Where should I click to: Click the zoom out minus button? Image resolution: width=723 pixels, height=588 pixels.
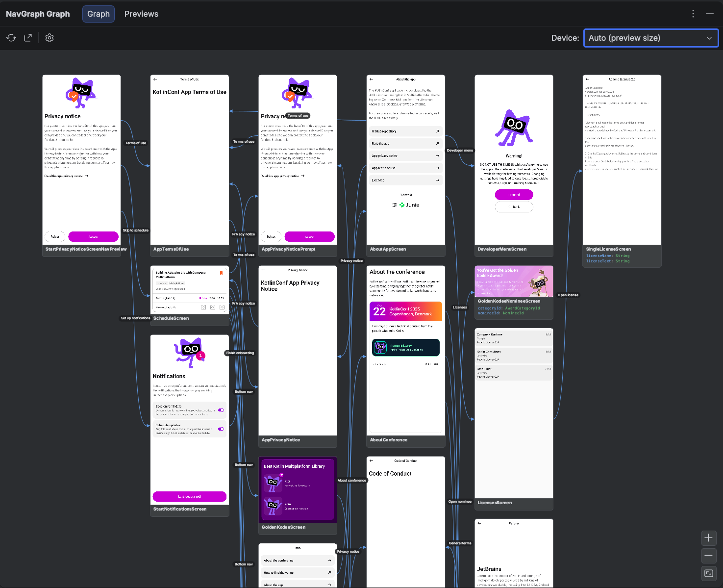708,556
